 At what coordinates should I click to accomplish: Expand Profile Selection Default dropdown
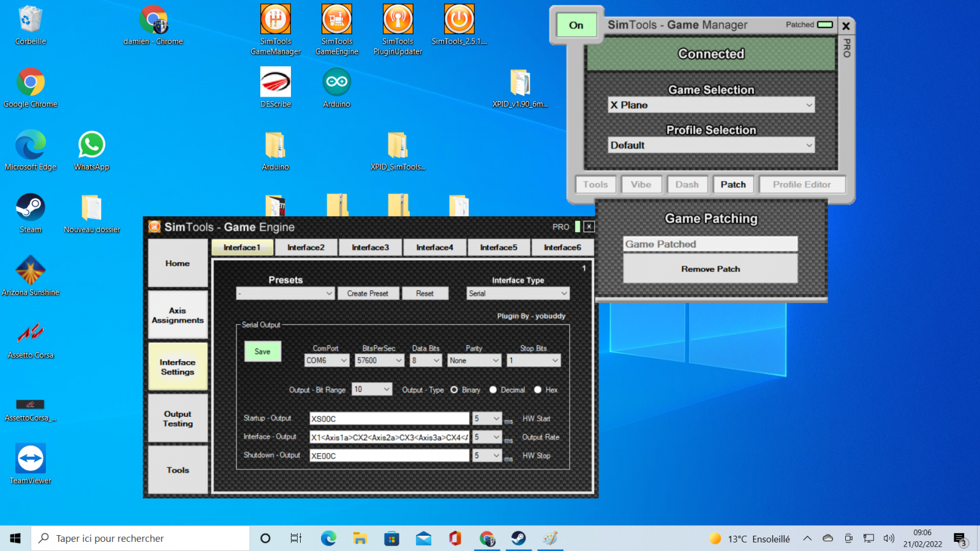(711, 145)
